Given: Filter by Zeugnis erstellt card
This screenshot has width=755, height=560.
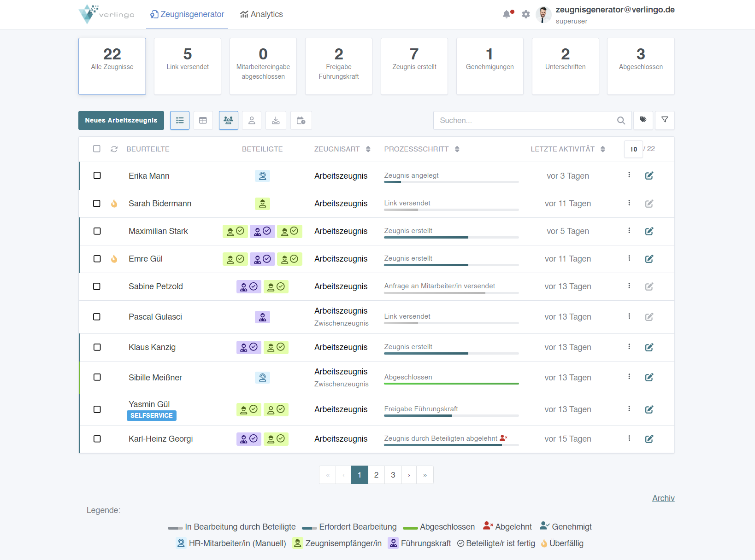Looking at the screenshot, I should pyautogui.click(x=414, y=66).
